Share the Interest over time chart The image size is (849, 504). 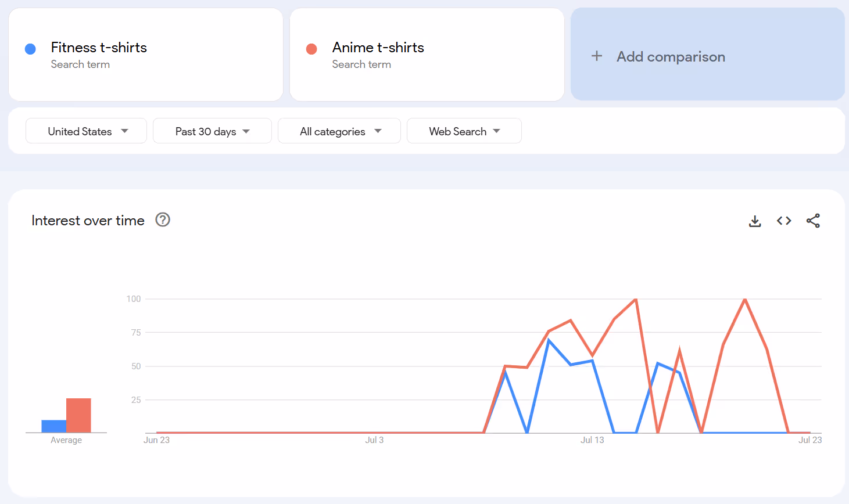(x=813, y=221)
